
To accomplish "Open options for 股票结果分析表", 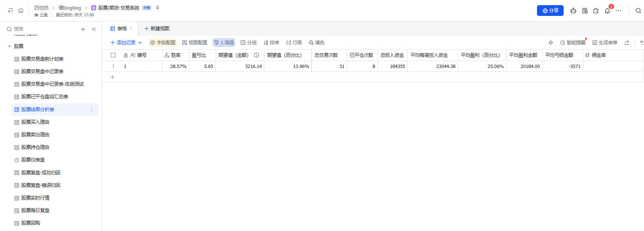I will 91,109.
